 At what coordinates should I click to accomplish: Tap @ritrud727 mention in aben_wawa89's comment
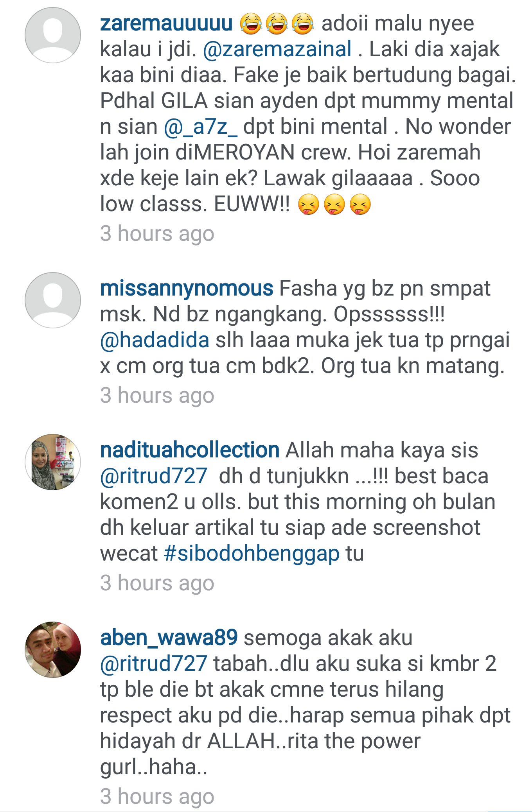click(x=154, y=664)
